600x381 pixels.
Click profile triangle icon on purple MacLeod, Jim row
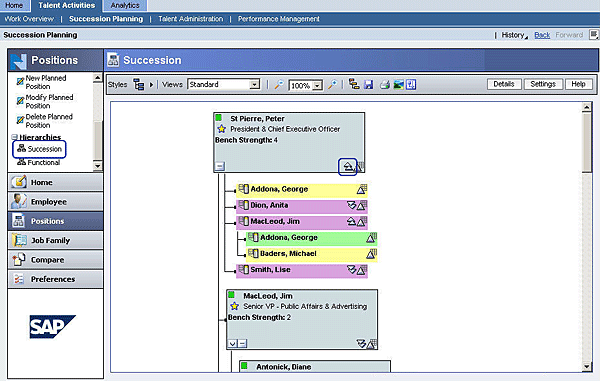(362, 222)
